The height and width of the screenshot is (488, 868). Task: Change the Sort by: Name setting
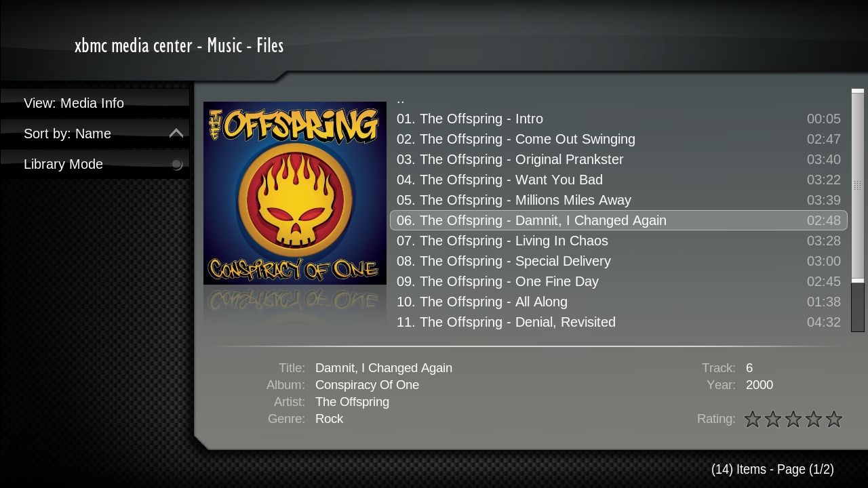click(95, 134)
